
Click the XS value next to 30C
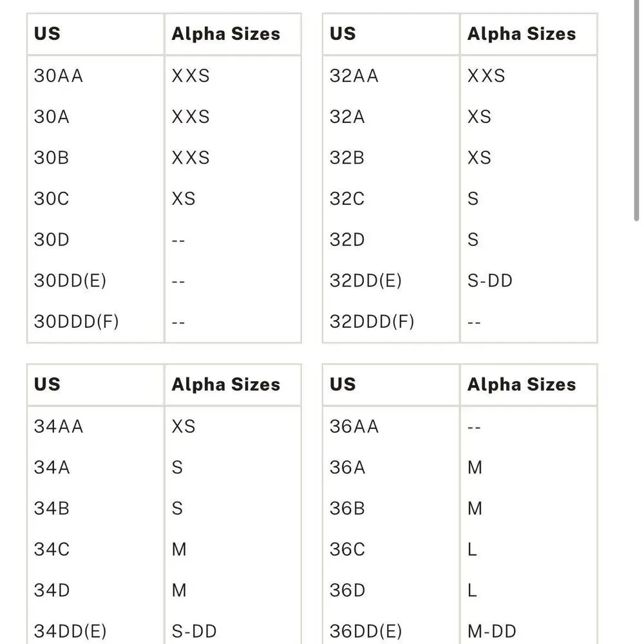183,199
